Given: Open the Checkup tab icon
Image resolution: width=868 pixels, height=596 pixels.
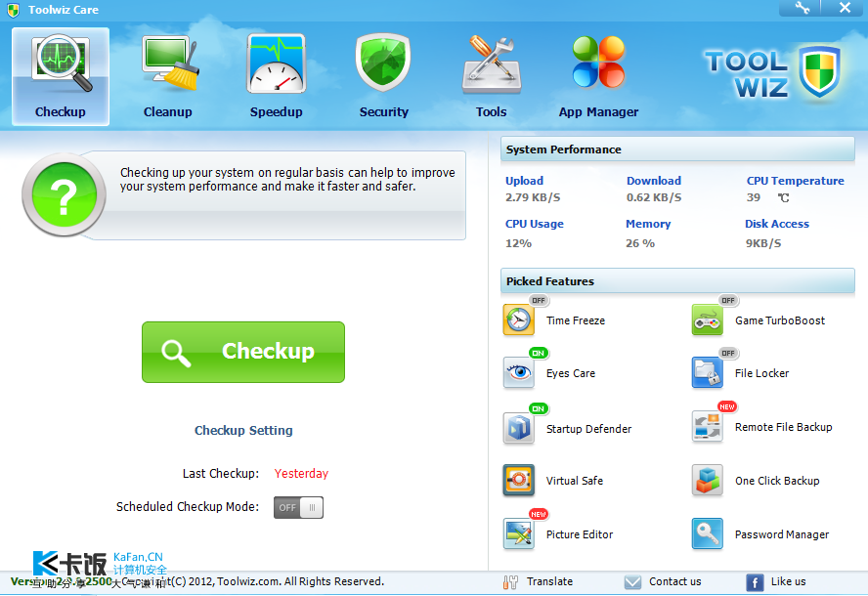Looking at the screenshot, I should [x=62, y=63].
